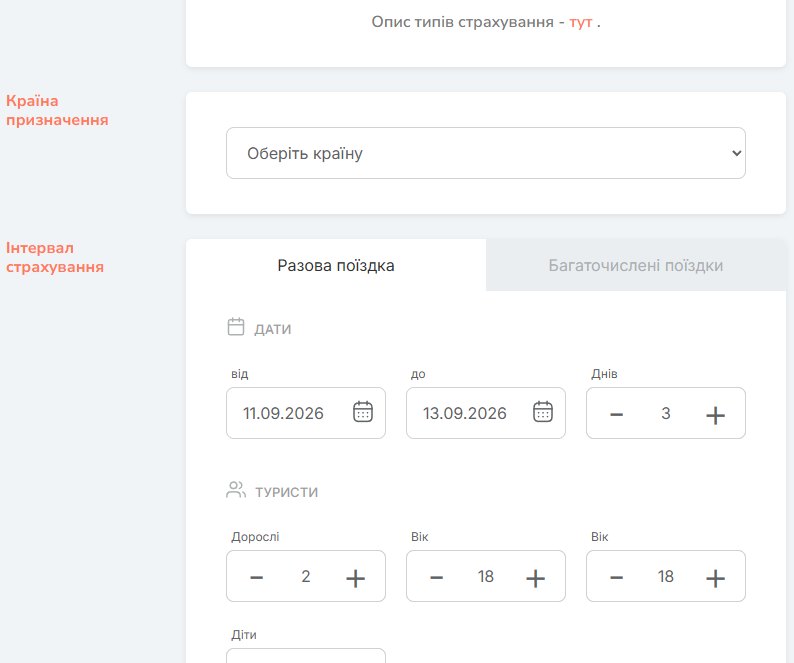Viewport: 794px width, 663px height.
Task: Decrease the Дорослі adults count
Action: tap(256, 578)
